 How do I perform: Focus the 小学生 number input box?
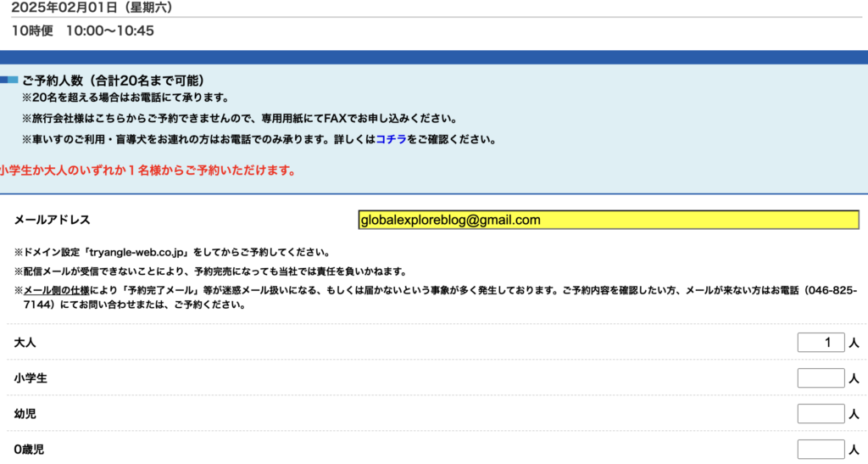(x=821, y=378)
